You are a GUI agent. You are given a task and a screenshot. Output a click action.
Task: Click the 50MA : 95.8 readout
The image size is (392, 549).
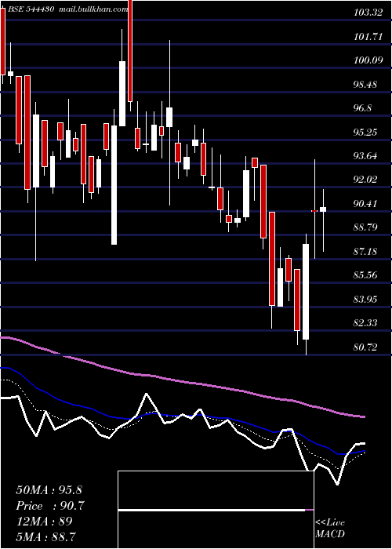pos(49,490)
